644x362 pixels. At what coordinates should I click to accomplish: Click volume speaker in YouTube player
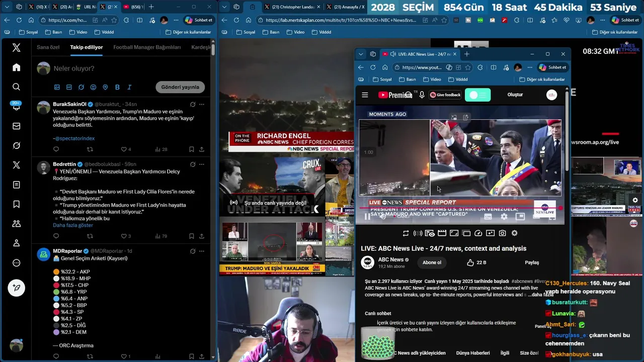tap(382, 217)
